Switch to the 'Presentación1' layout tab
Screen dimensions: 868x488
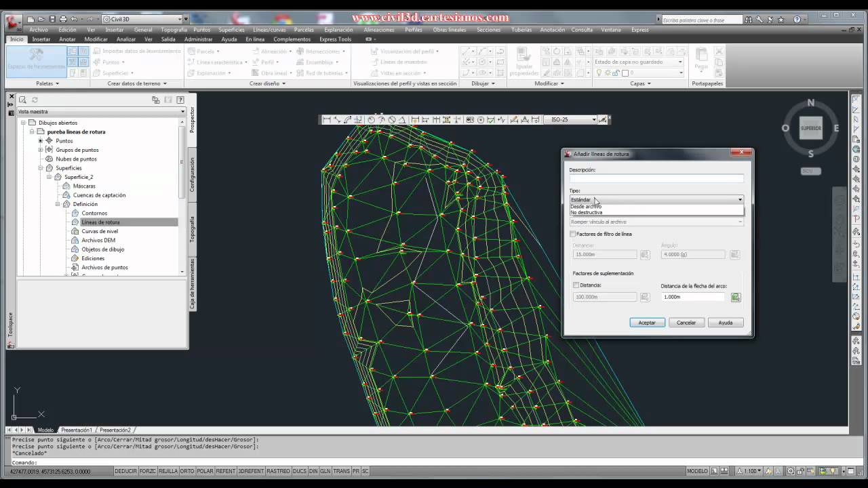pos(77,430)
